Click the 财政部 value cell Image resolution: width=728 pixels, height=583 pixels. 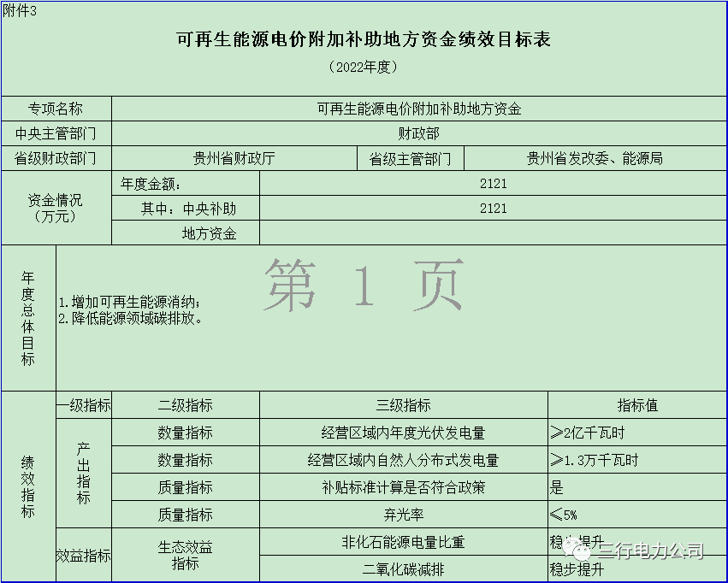tap(418, 134)
